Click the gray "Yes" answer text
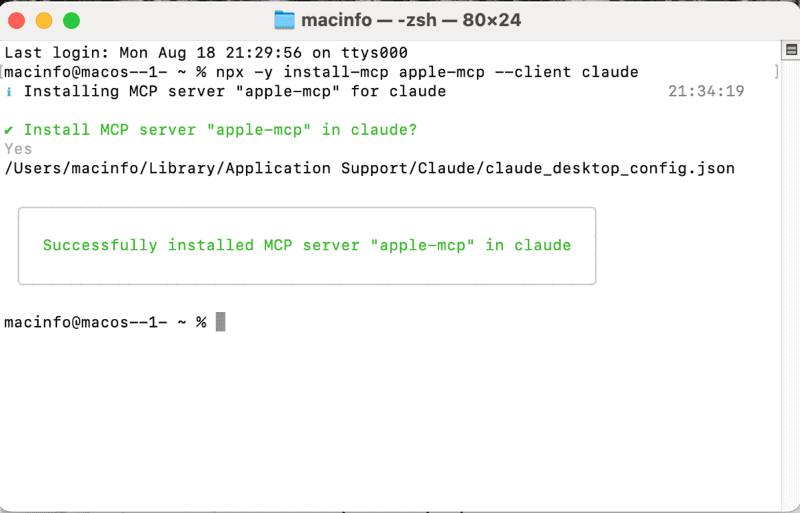The height and width of the screenshot is (513, 800). pos(18,149)
